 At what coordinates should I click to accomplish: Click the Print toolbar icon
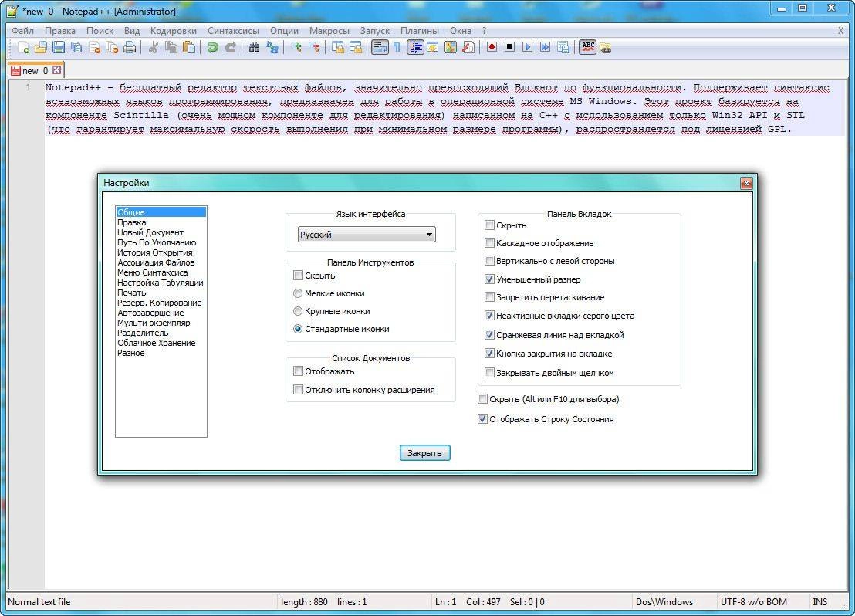[x=130, y=47]
